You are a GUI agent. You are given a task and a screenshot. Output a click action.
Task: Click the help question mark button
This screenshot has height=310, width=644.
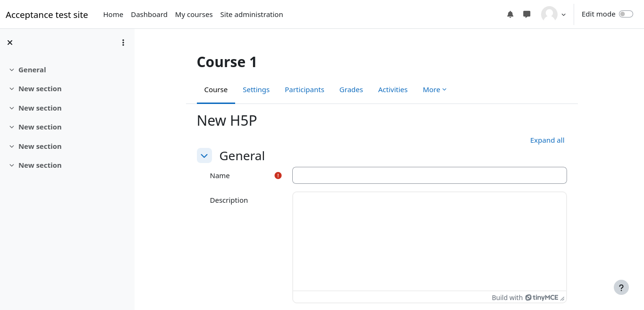point(621,287)
